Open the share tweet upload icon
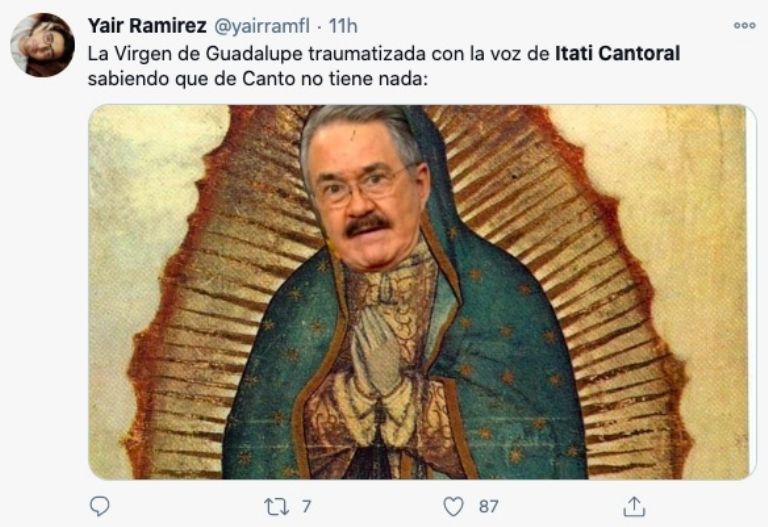 click(634, 506)
